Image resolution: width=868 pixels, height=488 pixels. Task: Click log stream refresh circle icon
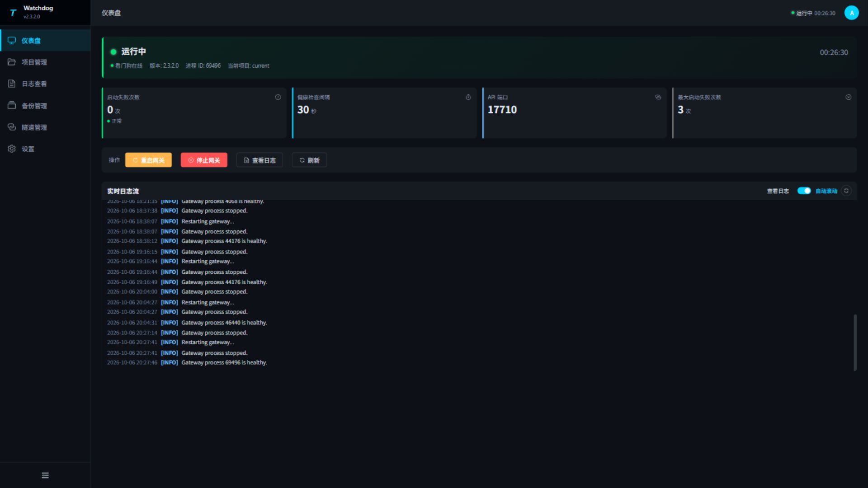pos(846,191)
